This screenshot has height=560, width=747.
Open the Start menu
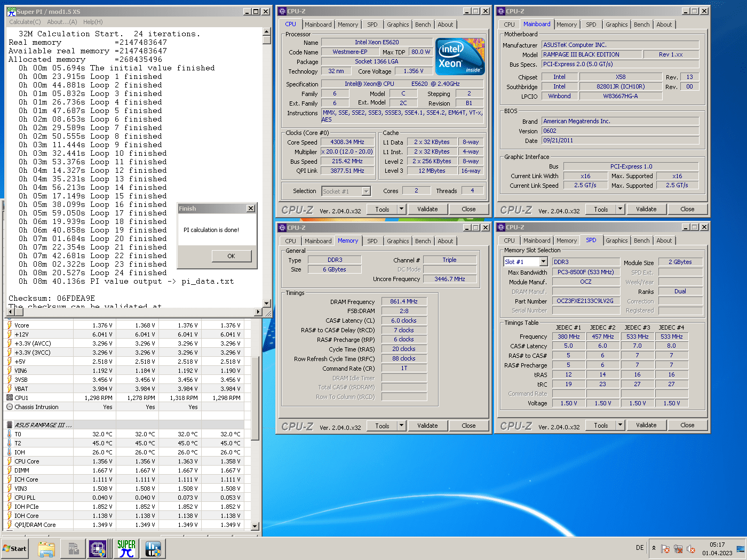pos(14,549)
